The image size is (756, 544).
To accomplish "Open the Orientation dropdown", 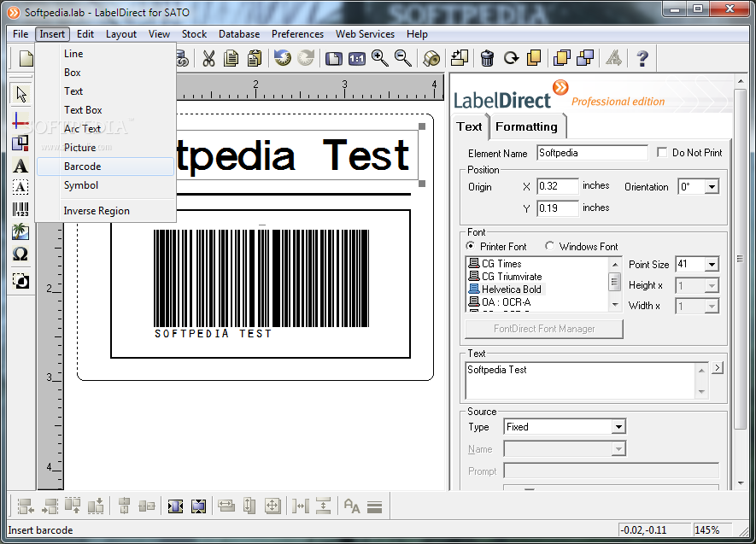I will point(712,186).
